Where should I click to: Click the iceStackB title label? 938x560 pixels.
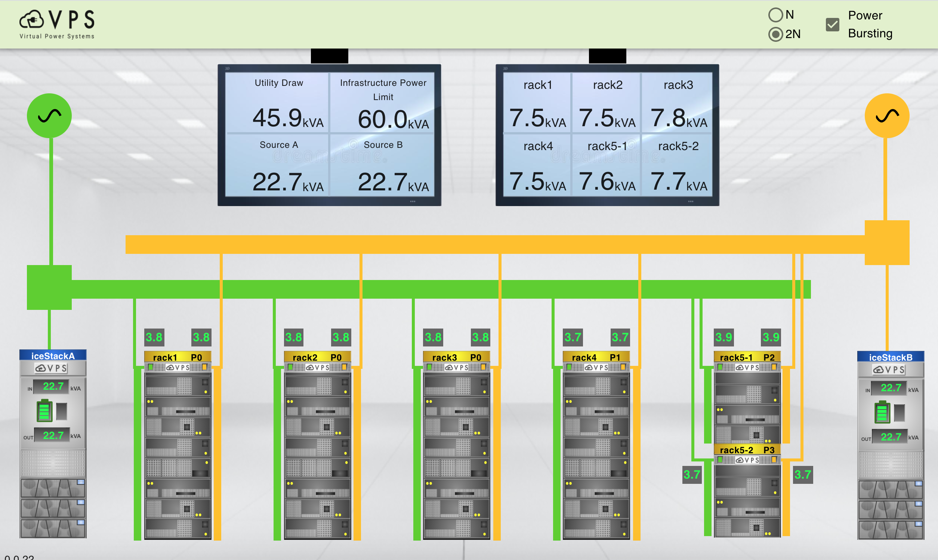(891, 357)
